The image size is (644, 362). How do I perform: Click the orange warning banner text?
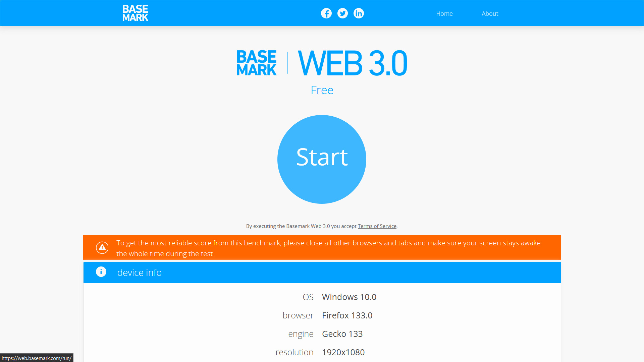328,248
